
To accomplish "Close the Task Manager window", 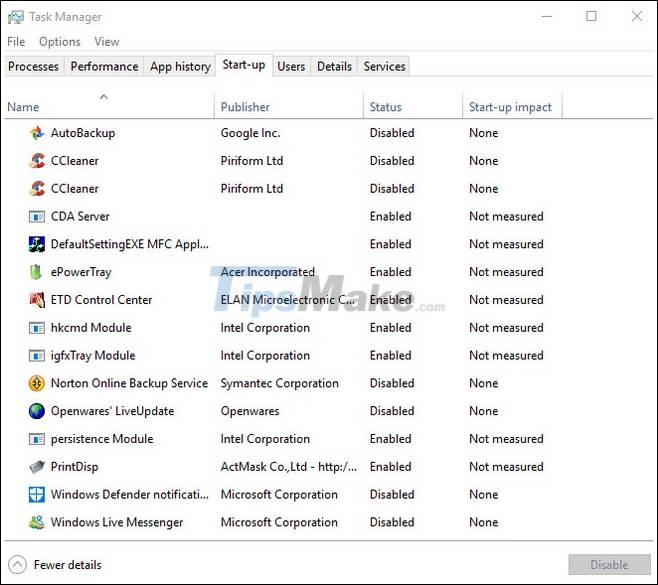I will point(637,16).
